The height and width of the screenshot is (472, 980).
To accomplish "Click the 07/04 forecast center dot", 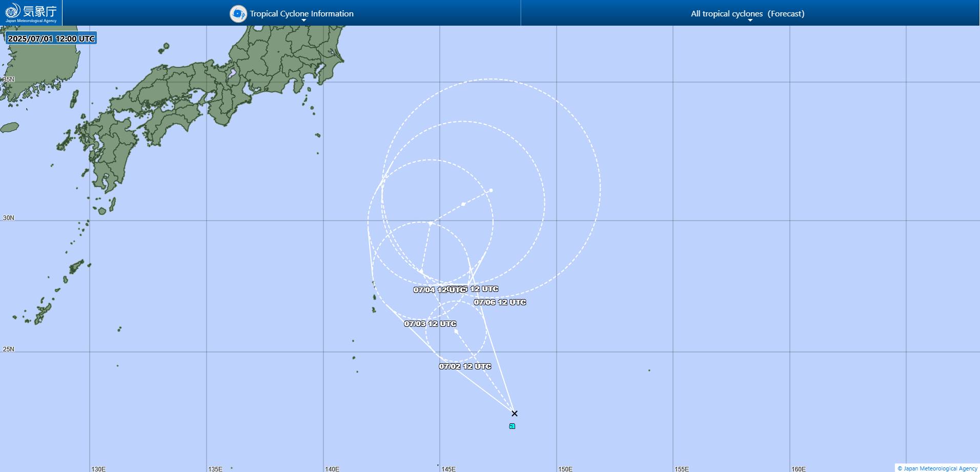I will 431,222.
